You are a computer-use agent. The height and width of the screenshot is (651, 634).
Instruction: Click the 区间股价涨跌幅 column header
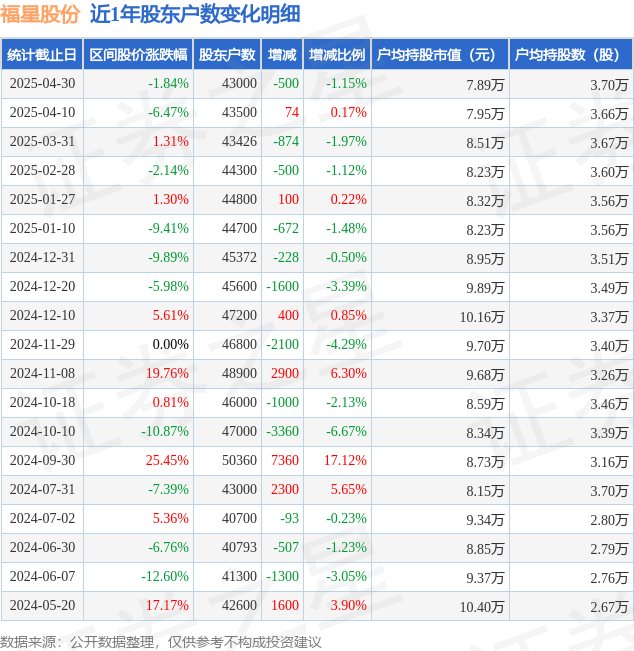pos(138,54)
